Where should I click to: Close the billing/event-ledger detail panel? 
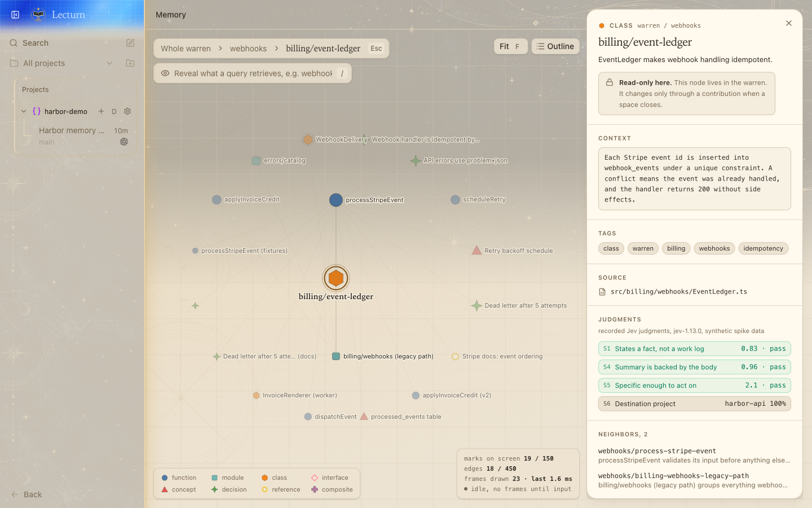[x=789, y=23]
